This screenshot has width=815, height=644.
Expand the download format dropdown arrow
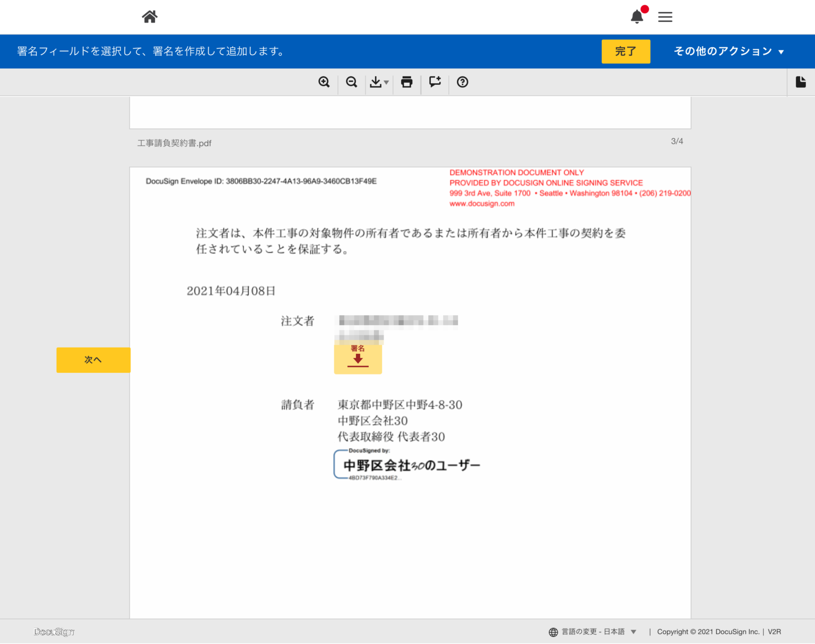[386, 82]
